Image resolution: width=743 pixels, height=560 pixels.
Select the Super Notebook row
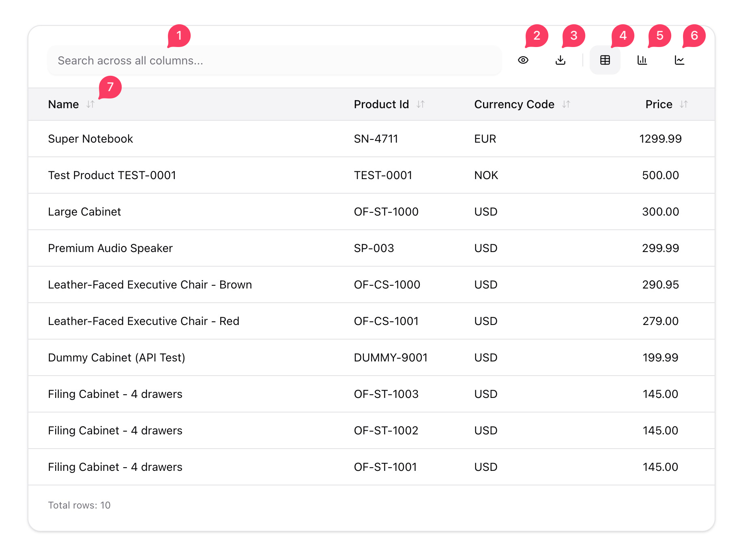pyautogui.click(x=90, y=139)
